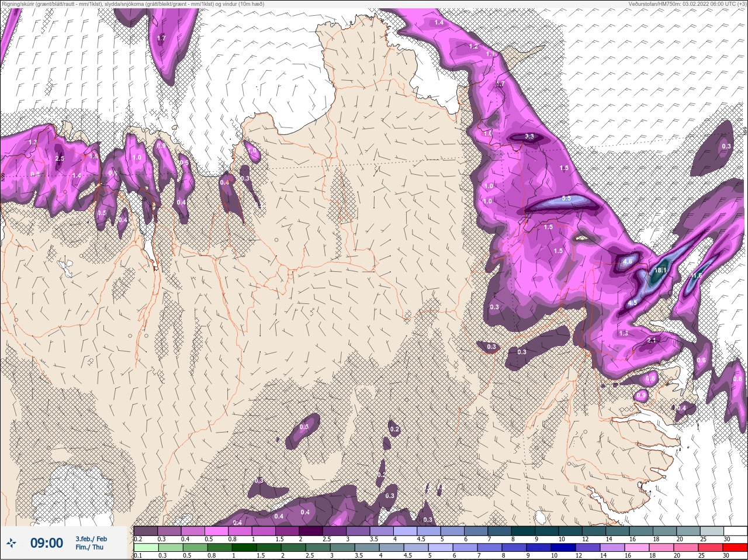748x560 pixels.
Task: Select the snow legend swatch for 25–30 mm
Action: [711, 531]
